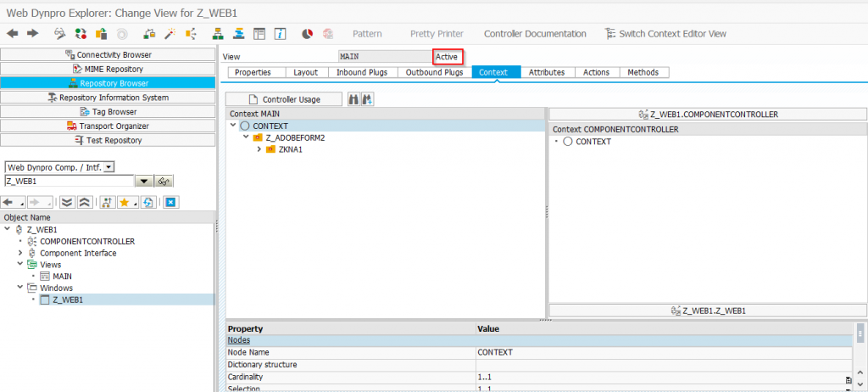
Task: Close the browser with the blue X icon
Action: point(170,203)
